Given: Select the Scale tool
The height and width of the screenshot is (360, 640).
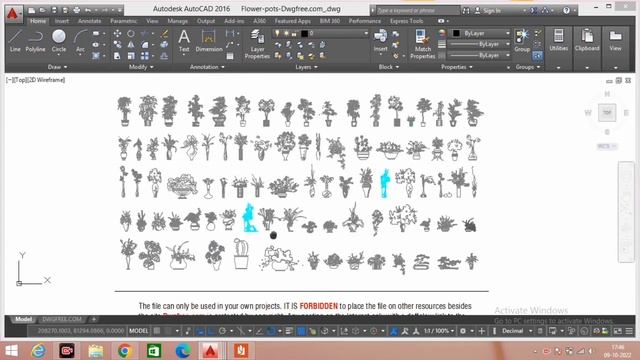Looking at the screenshot, I should click(x=131, y=56).
